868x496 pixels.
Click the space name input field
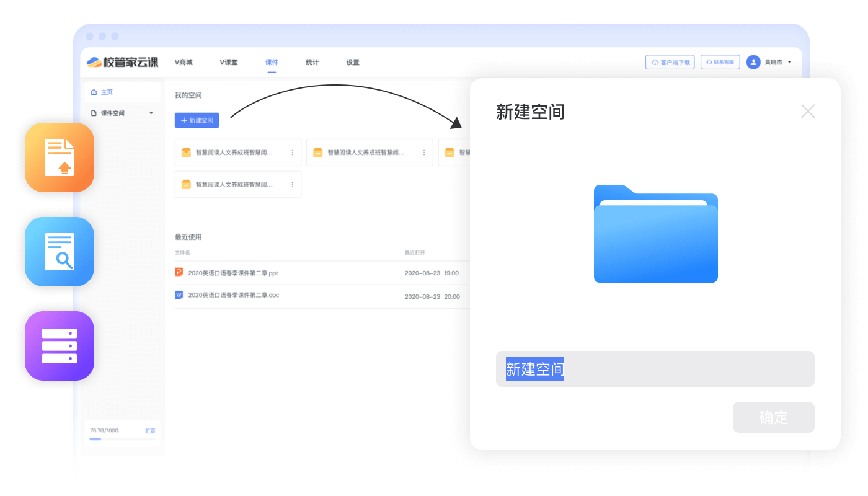pos(655,369)
